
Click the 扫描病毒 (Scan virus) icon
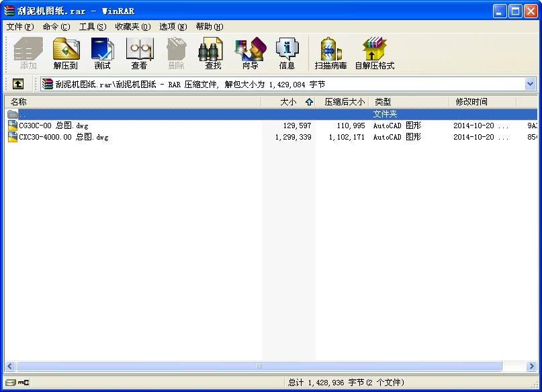click(330, 53)
